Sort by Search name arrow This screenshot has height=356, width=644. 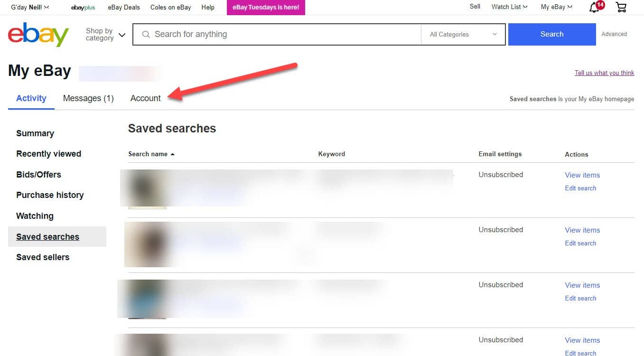[172, 154]
